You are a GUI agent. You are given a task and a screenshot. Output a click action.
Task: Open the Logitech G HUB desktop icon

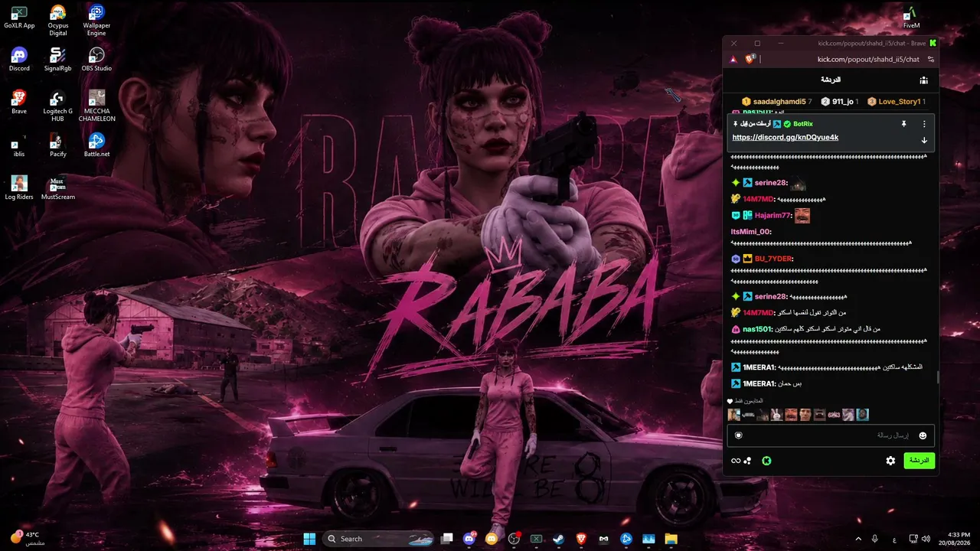coord(58,106)
